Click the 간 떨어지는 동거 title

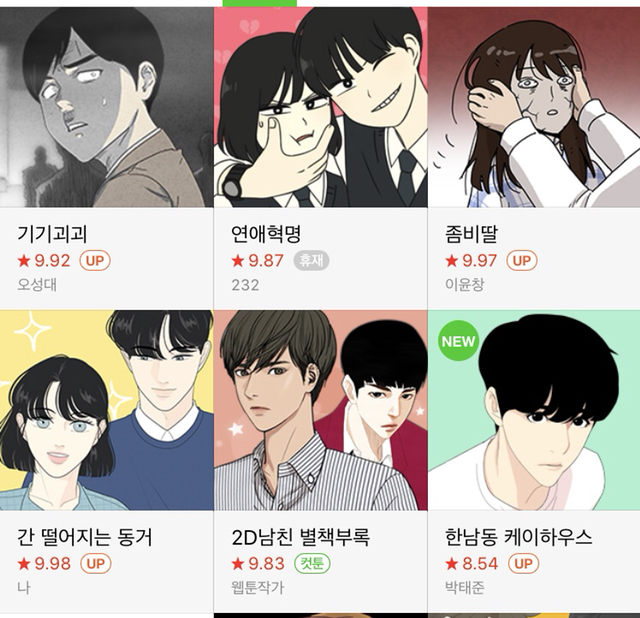85,537
